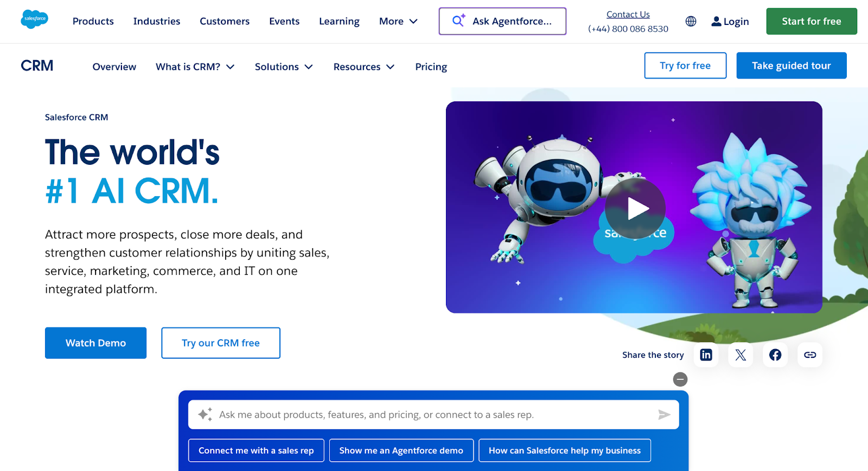The image size is (868, 471).
Task: Click the Agentforce search sparkle icon
Action: (459, 21)
